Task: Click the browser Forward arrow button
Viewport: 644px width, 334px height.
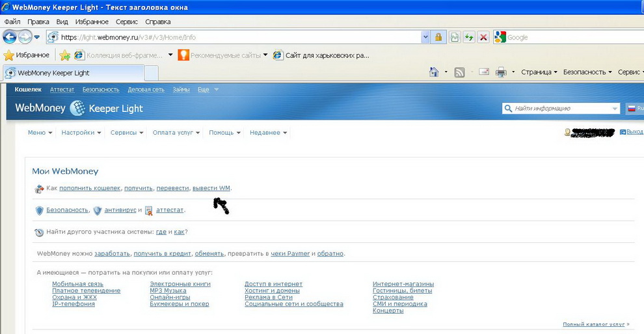Action: pyautogui.click(x=25, y=37)
